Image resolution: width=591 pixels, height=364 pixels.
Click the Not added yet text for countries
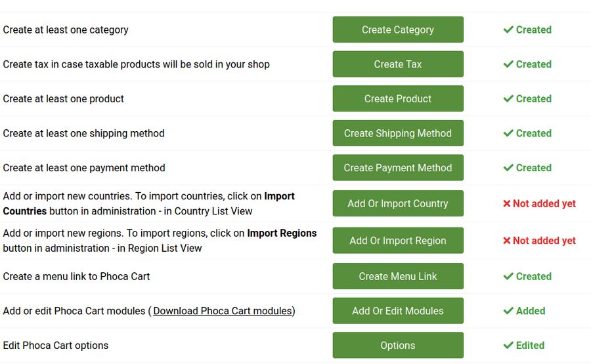[544, 204]
